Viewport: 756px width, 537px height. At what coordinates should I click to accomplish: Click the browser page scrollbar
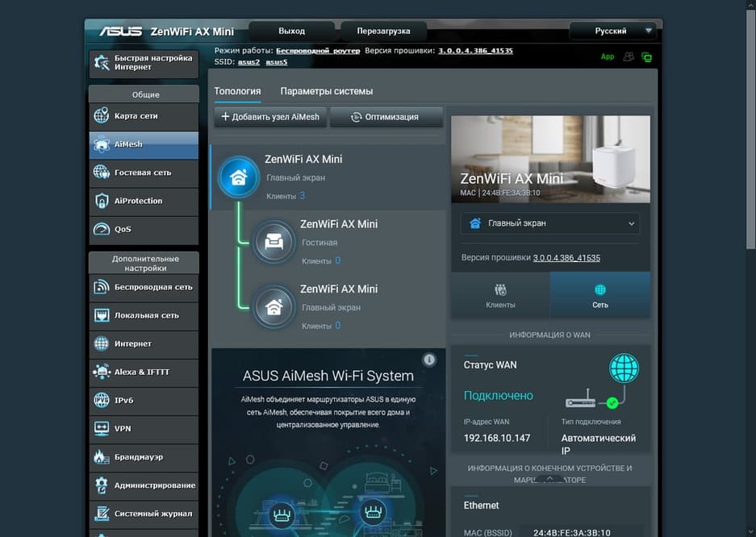click(750, 130)
